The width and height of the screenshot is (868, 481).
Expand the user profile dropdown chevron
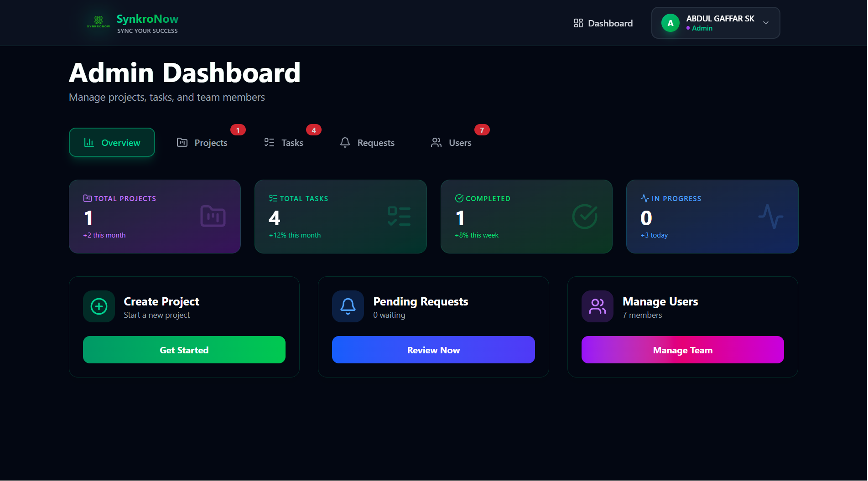pos(766,23)
